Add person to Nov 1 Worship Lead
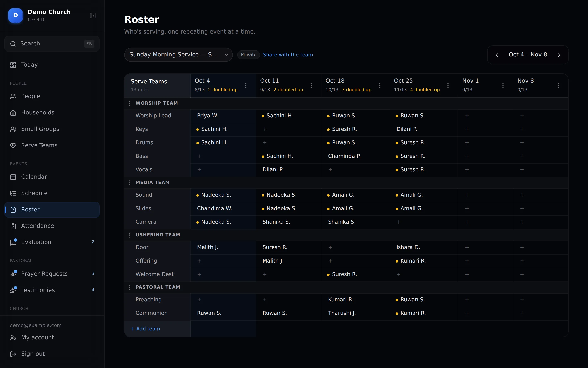The height and width of the screenshot is (368, 588). coord(467,116)
